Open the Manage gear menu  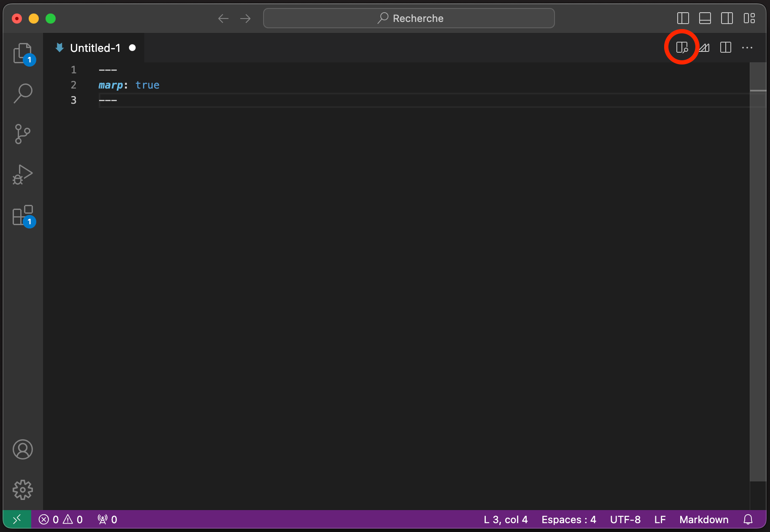[x=23, y=490]
